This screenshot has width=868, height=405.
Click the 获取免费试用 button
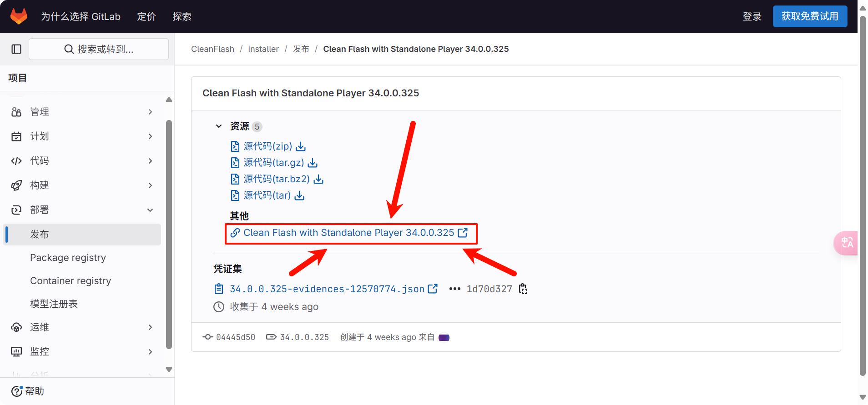[809, 16]
